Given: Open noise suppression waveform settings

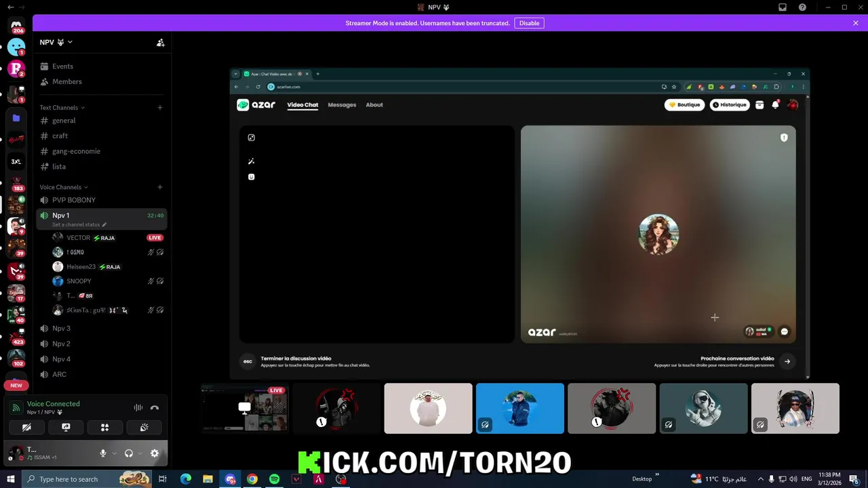Looking at the screenshot, I should [x=138, y=408].
